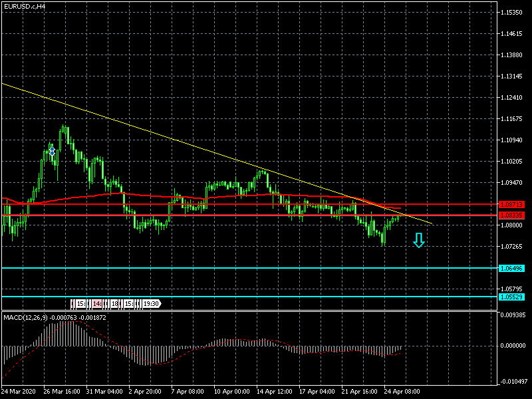Click the MACD(12,26,9) indicator label
532x399 pixels.
[x=25, y=317]
